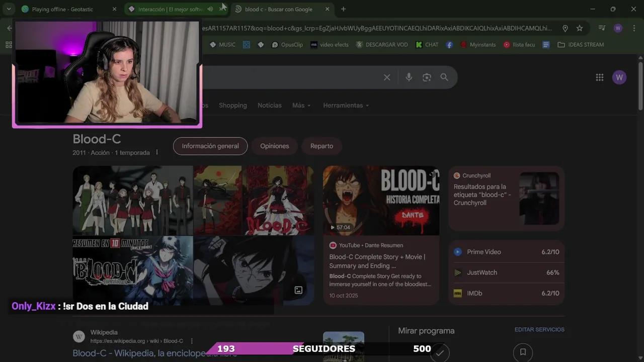This screenshot has width=644, height=362.
Task: Open the Blood-C Wikipedia result link
Action: 154,353
